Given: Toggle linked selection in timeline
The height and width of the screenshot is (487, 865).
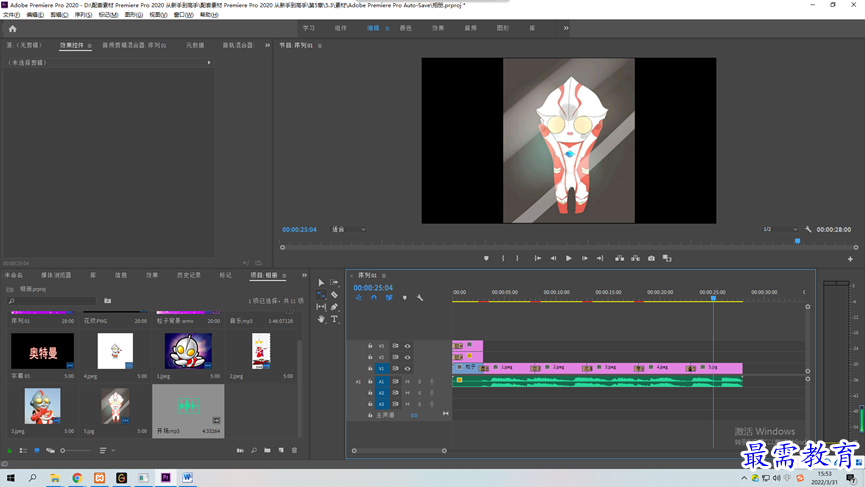Looking at the screenshot, I should (389, 298).
